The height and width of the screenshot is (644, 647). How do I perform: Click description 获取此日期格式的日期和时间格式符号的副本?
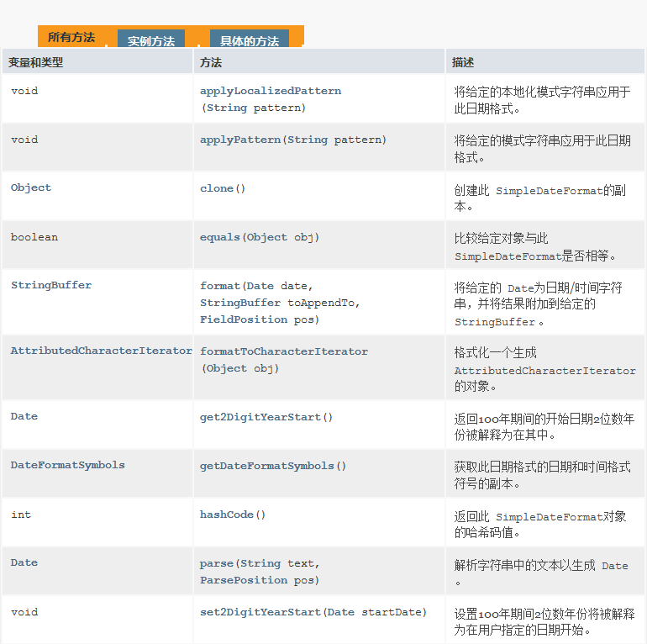pyautogui.click(x=542, y=475)
